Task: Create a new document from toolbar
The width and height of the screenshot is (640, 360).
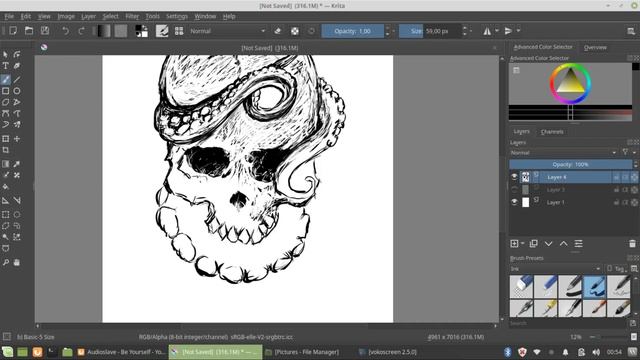Action: pos(13,31)
